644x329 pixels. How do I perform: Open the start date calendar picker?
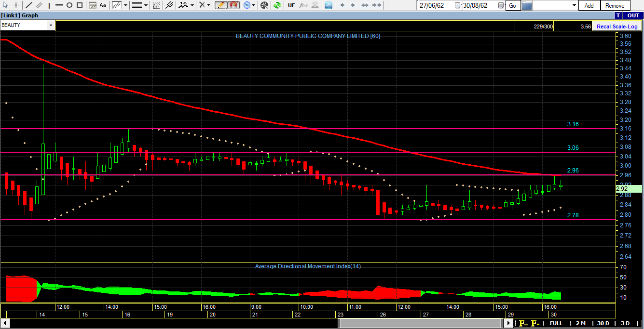(457, 5)
